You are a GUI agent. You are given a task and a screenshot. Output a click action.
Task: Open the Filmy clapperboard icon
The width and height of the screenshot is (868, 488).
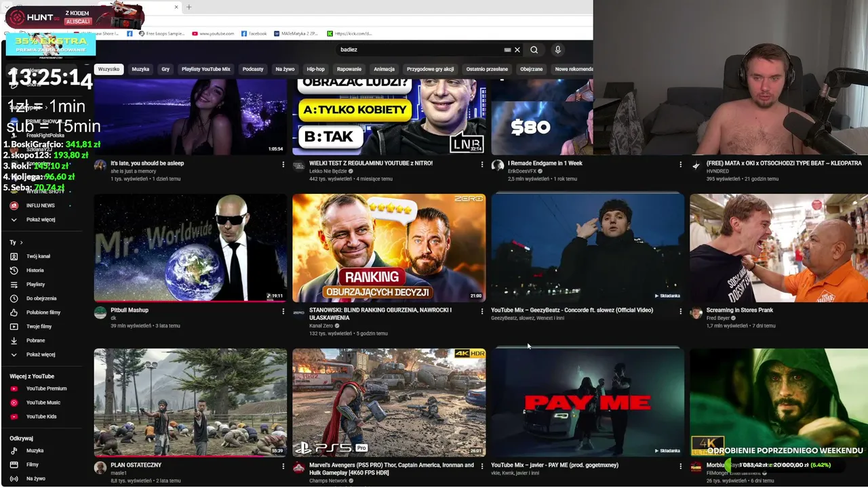click(x=14, y=465)
